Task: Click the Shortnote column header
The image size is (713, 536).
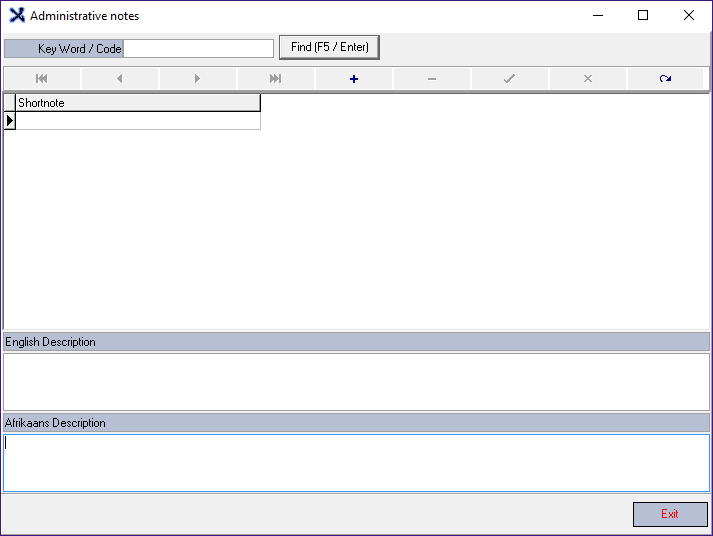Action: 138,103
